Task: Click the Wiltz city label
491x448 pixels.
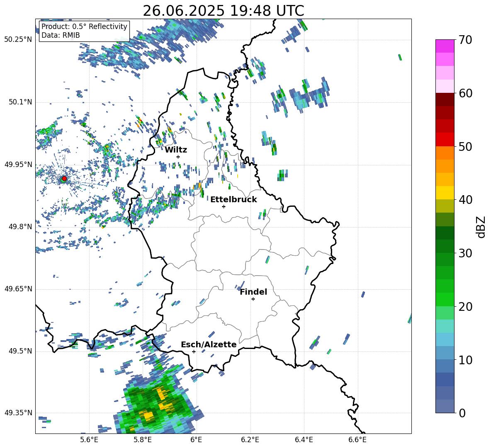Action: tap(176, 150)
